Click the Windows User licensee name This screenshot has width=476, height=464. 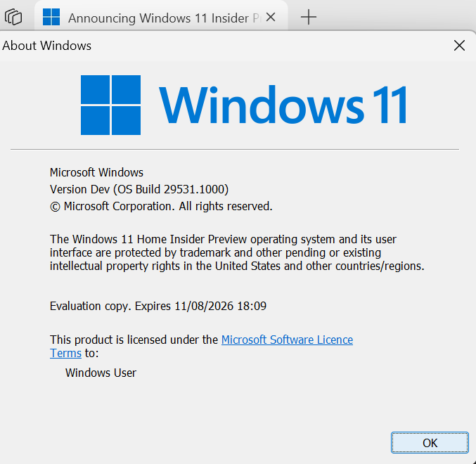(x=101, y=373)
